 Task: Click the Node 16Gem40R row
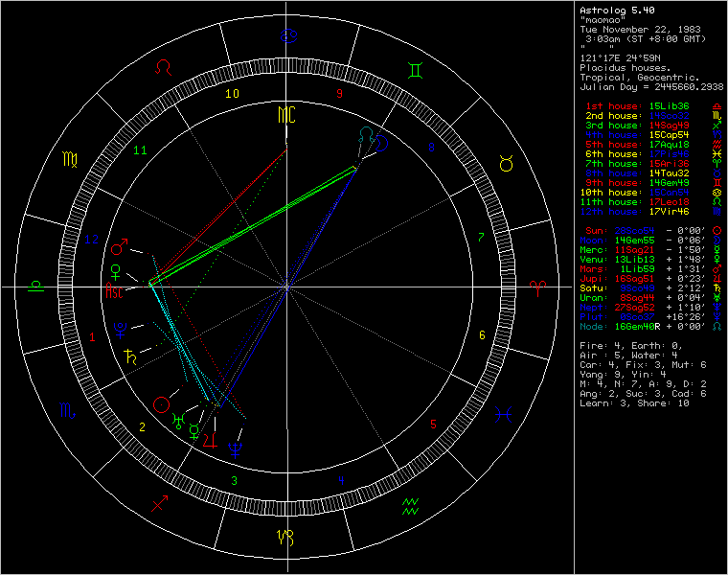(650, 327)
